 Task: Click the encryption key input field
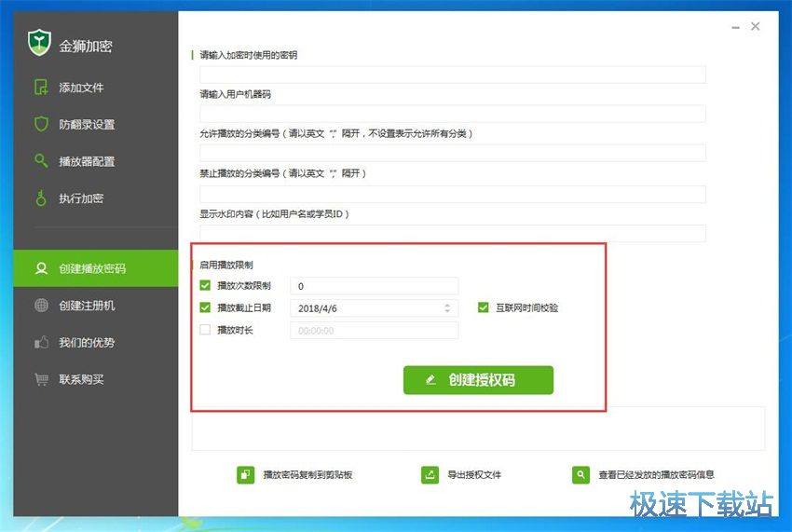(453, 75)
